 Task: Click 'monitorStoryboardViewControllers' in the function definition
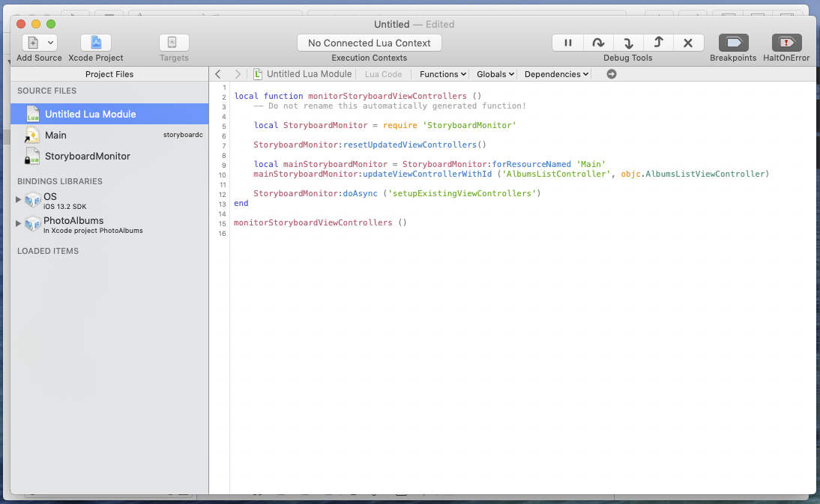tap(387, 96)
